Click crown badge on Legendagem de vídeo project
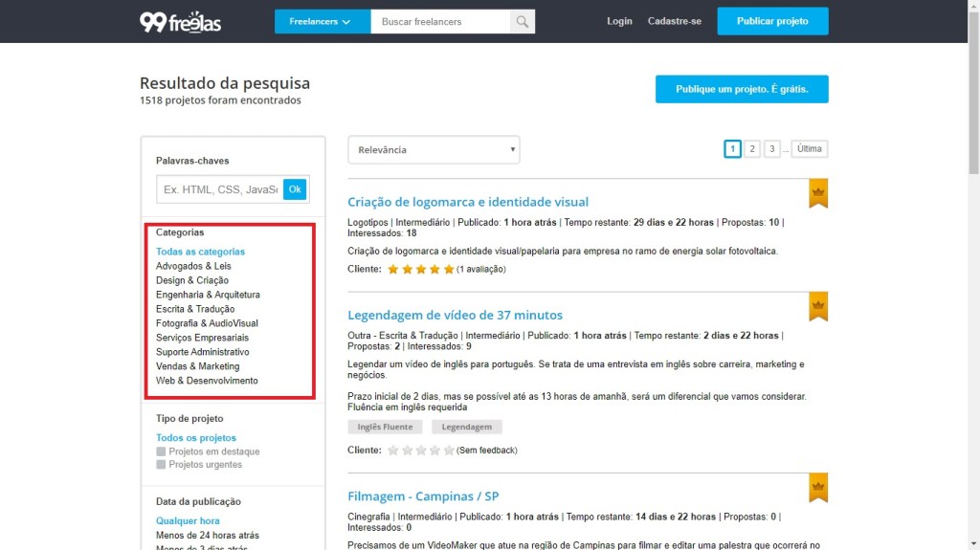The width and height of the screenshot is (980, 550). (x=817, y=306)
